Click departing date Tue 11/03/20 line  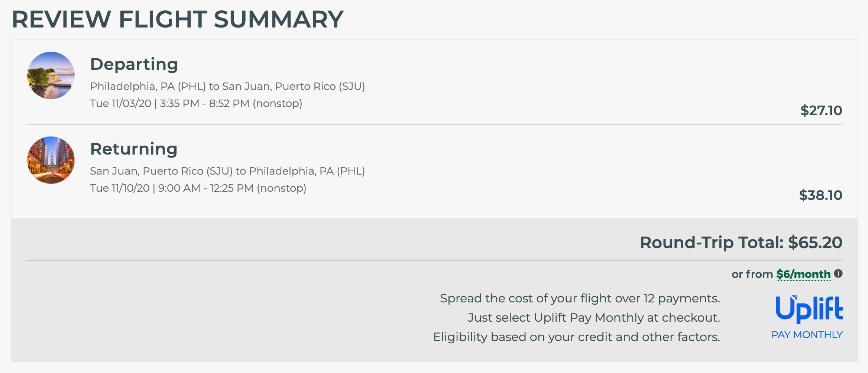[x=196, y=104]
